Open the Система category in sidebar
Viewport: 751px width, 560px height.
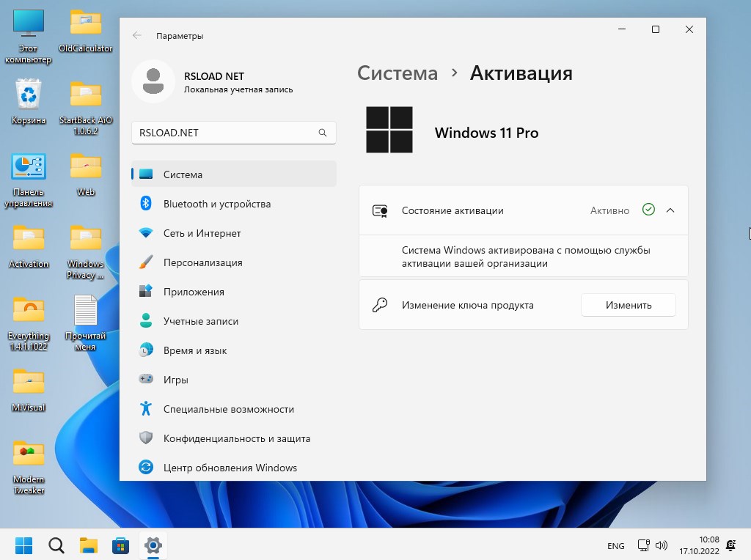(x=234, y=174)
